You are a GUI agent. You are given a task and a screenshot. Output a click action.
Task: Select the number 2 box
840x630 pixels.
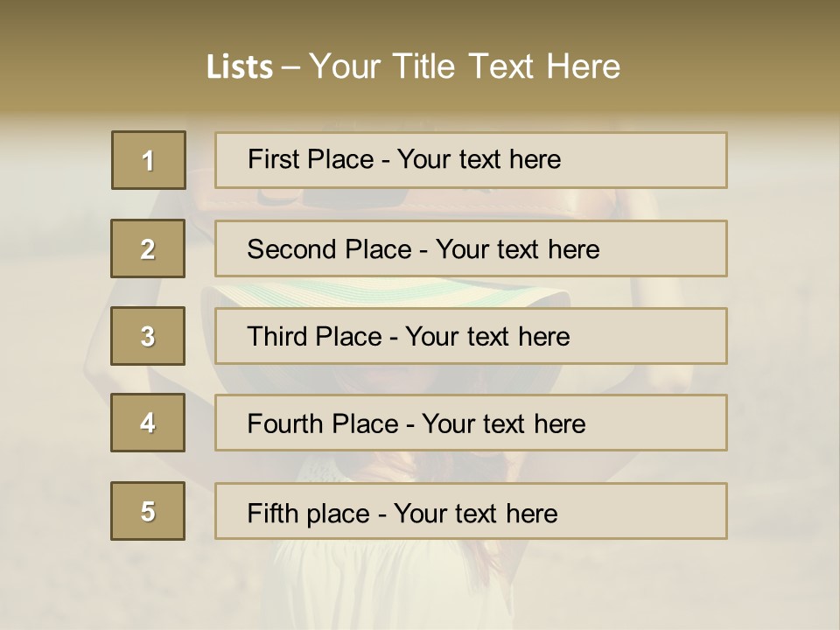tap(148, 249)
